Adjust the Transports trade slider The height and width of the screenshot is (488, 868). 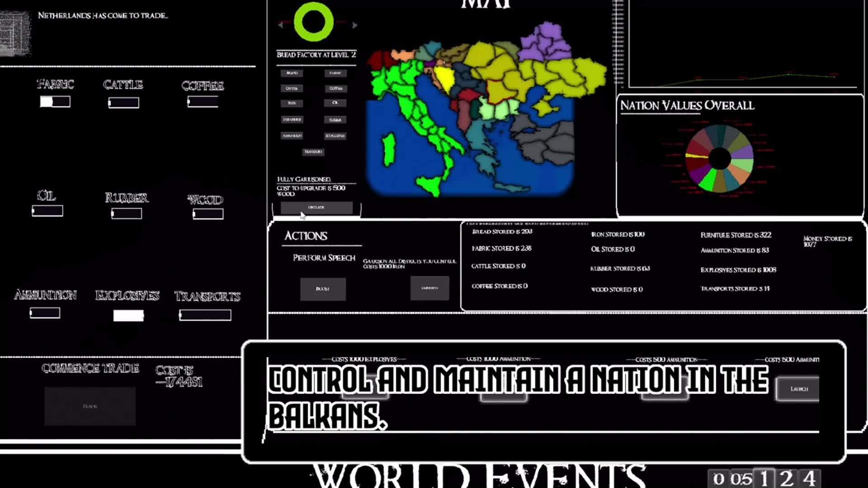pyautogui.click(x=205, y=315)
